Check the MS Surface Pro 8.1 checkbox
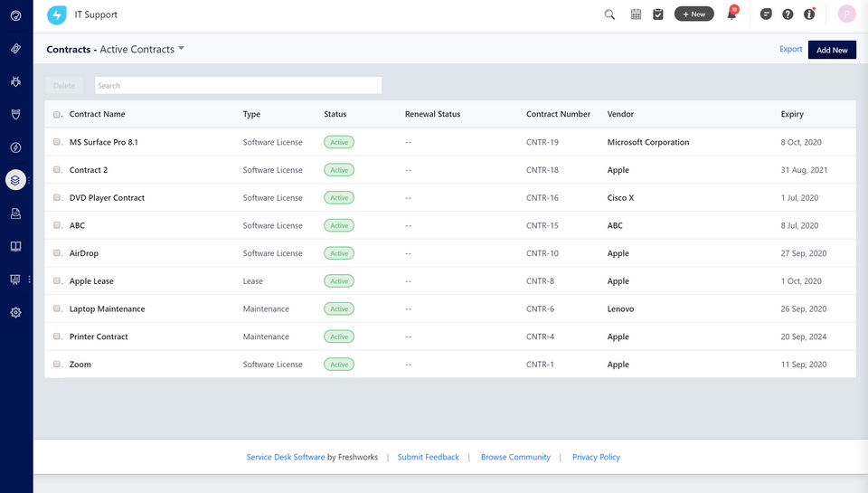Image resolution: width=868 pixels, height=493 pixels. [x=57, y=142]
